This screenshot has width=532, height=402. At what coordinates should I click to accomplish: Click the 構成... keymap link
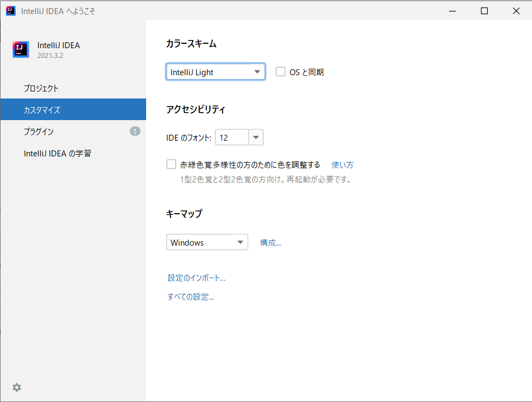point(271,243)
